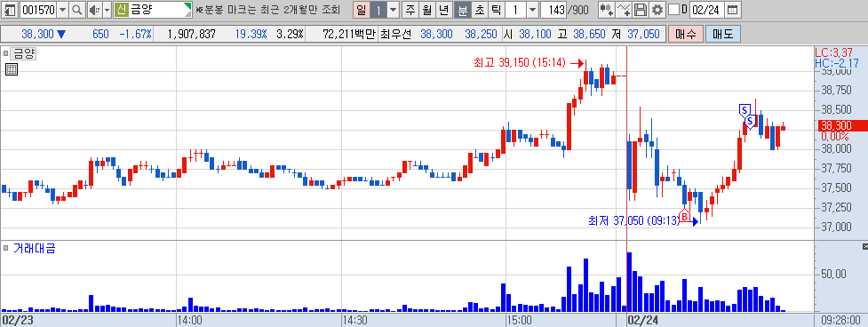Click the red B buy marker on chart
The image size is (868, 327).
click(685, 216)
